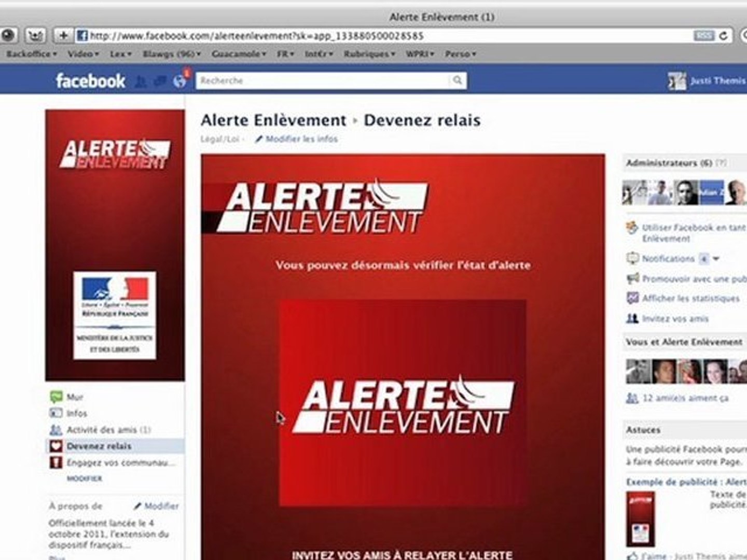Click the 12 ami(e)s people icon
This screenshot has height=560, width=747.
click(x=632, y=398)
